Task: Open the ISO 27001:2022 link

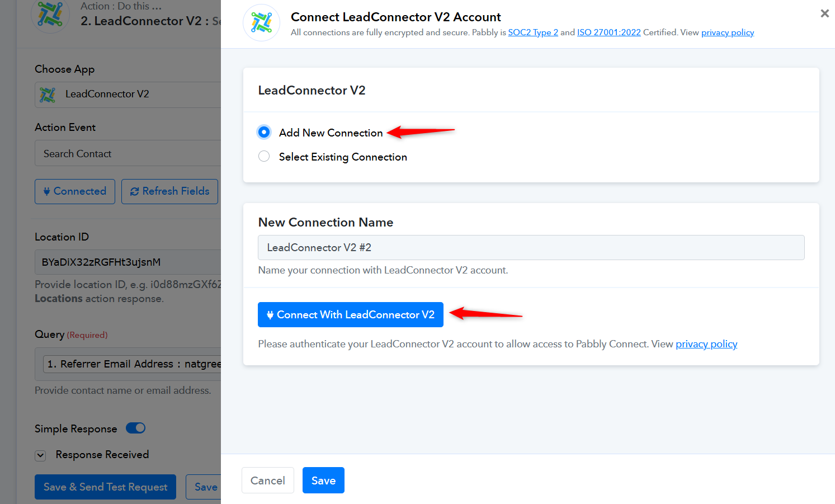Action: click(608, 32)
